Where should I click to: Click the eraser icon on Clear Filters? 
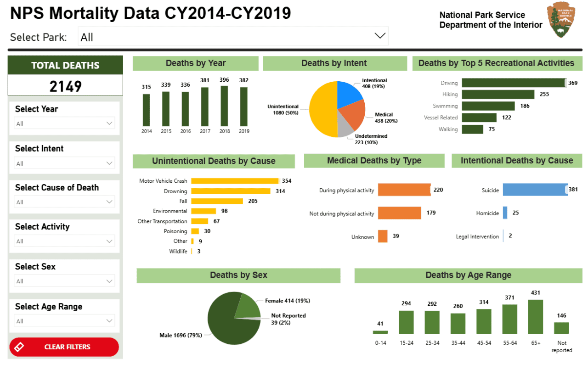click(x=19, y=347)
